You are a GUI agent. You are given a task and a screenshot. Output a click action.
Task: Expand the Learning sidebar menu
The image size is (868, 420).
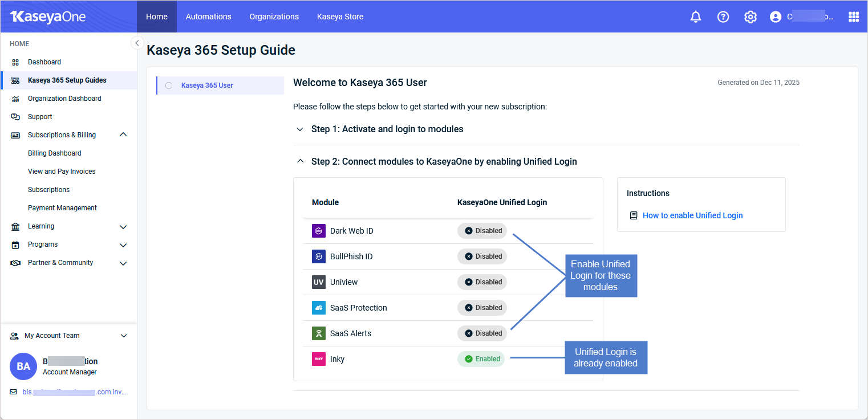tap(123, 227)
